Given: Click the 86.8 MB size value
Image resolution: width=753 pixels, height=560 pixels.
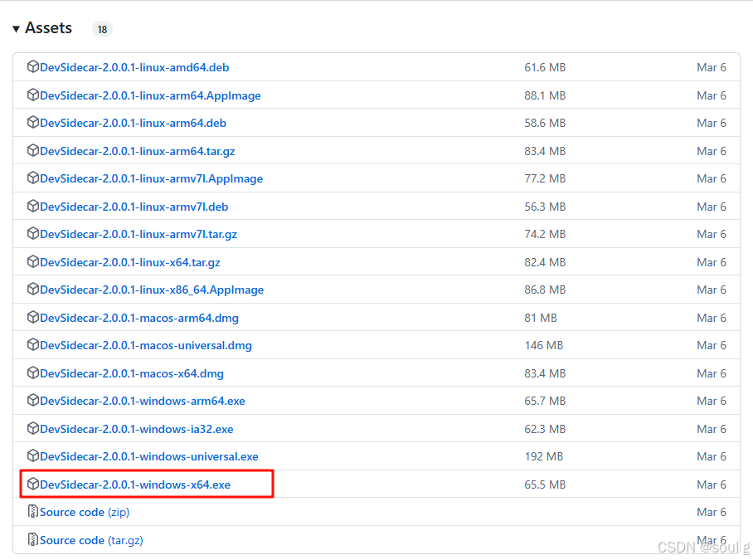Looking at the screenshot, I should (545, 290).
